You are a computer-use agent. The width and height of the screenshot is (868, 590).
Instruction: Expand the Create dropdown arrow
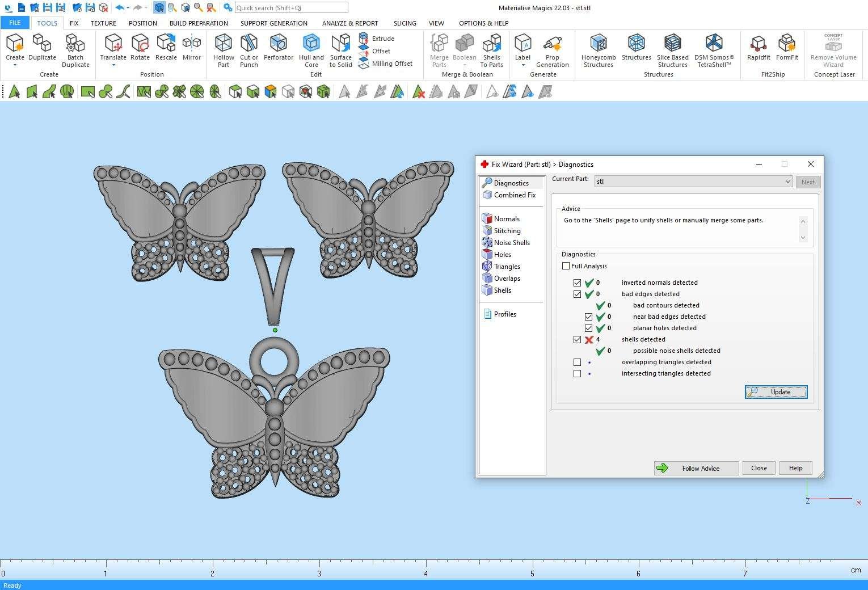pyautogui.click(x=15, y=65)
